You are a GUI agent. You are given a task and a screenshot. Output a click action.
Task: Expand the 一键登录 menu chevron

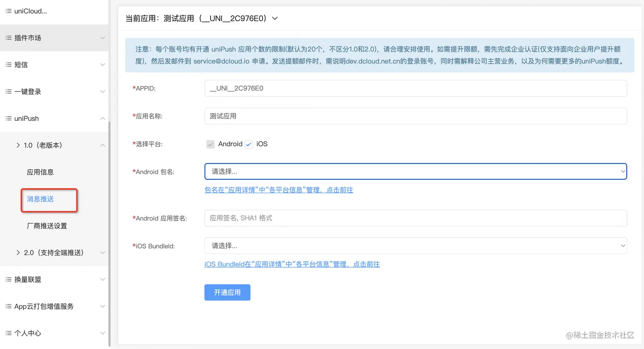click(103, 92)
